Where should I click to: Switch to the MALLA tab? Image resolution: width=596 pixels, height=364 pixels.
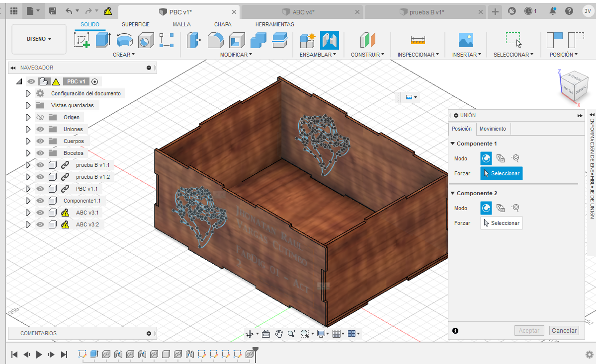182,24
